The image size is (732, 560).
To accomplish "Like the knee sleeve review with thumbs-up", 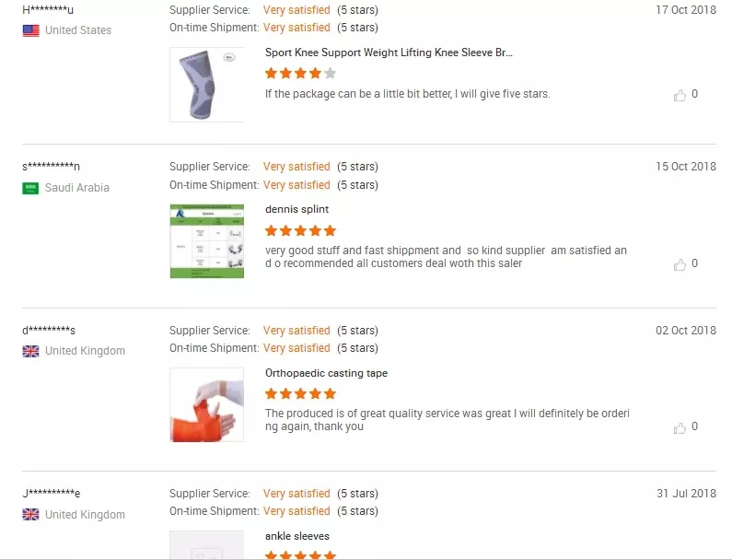I will click(x=680, y=95).
